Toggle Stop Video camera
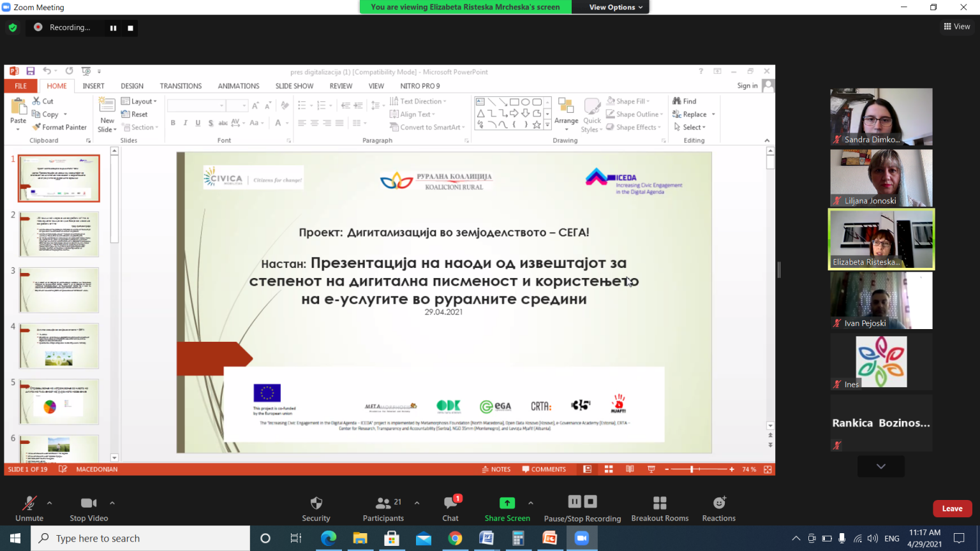Image resolution: width=980 pixels, height=551 pixels. (x=89, y=503)
